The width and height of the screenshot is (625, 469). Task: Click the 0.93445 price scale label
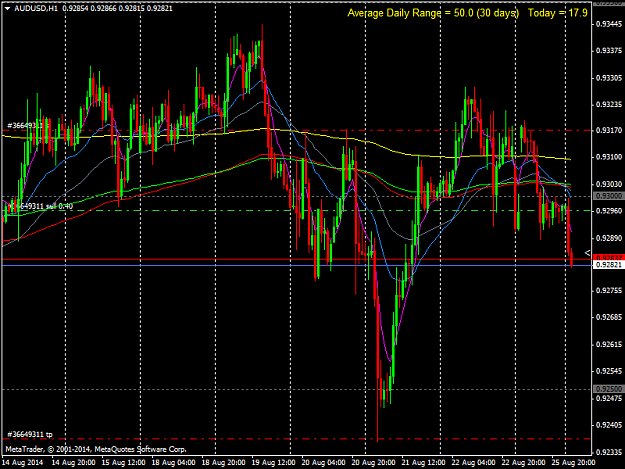[x=609, y=24]
